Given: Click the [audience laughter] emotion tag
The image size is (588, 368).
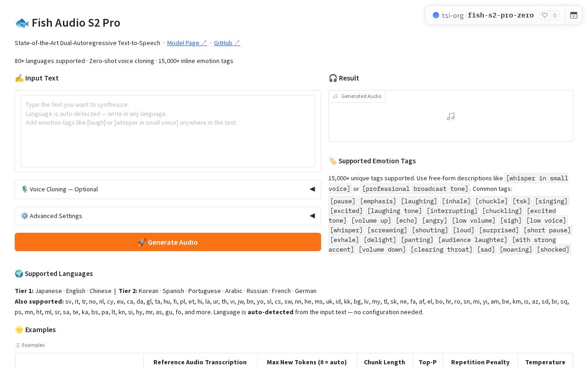Looking at the screenshot, I should click(473, 240).
